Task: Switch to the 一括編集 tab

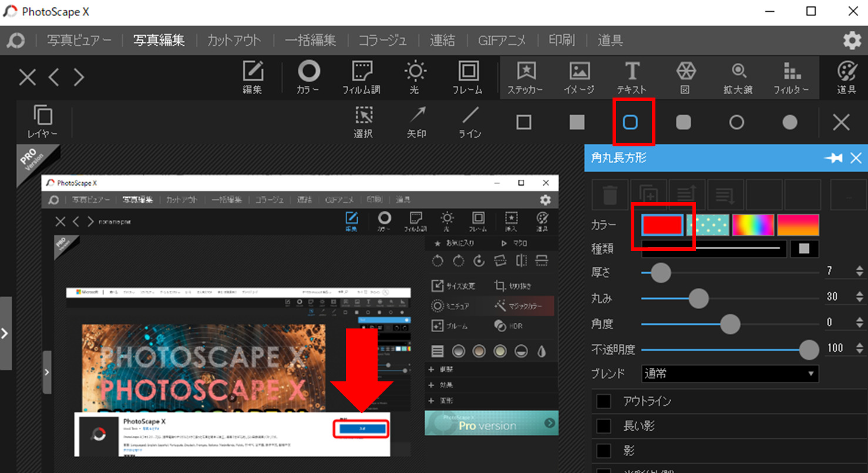Action: coord(311,41)
